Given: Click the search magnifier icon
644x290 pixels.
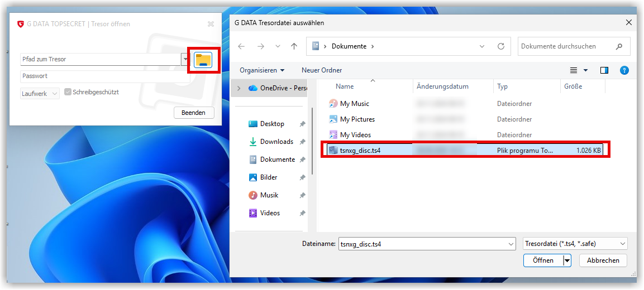Looking at the screenshot, I should pos(619,46).
